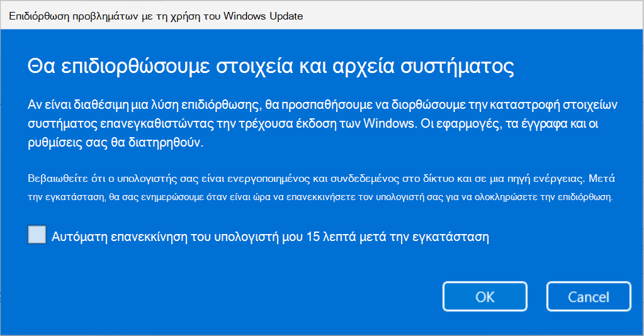Click empty blue area left of OK
This screenshot has height=336, width=644.
click(252, 296)
